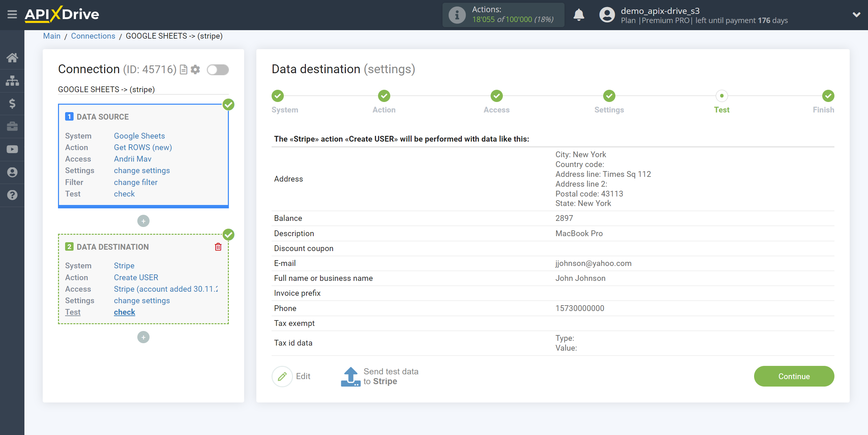Viewport: 868px width, 435px height.
Task: Click the John Johnson name value
Action: click(x=580, y=278)
